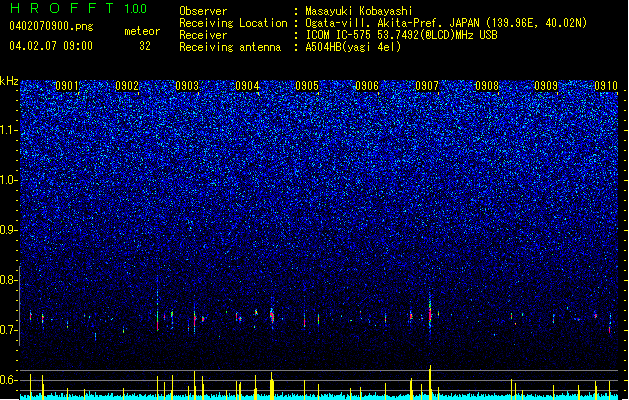Click the Receiving Location label
Screen dimensions: 629x400
(233, 23)
